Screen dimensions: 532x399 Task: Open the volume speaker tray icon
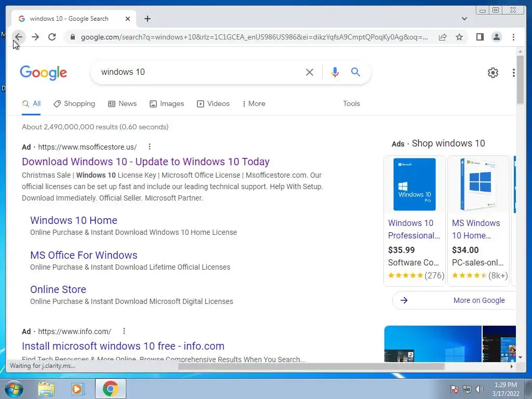coord(480,389)
